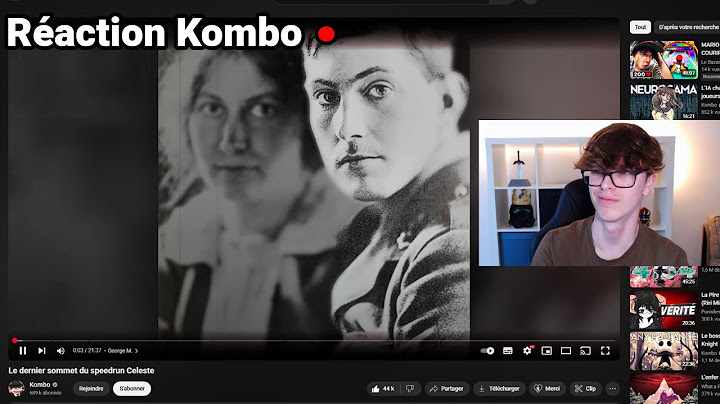Screen dimensions: 720x404
Task: Create a clip with the Clip button
Action: tap(585, 389)
